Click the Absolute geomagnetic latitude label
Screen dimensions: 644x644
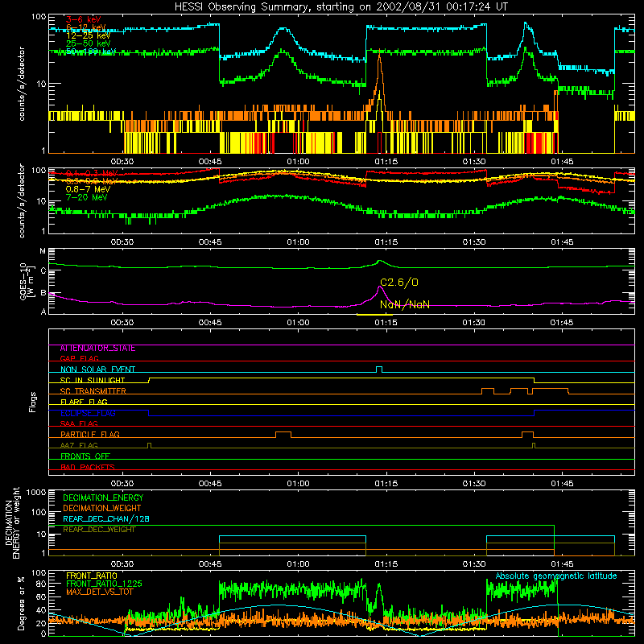click(556, 576)
